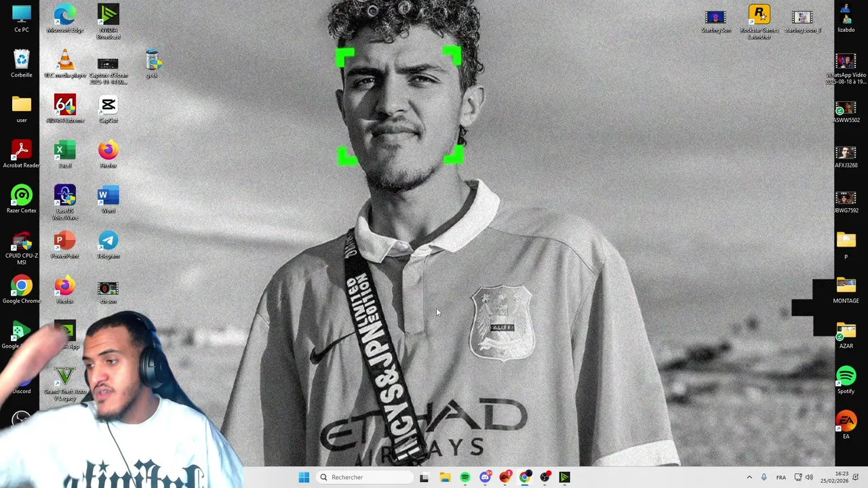The width and height of the screenshot is (868, 488).
Task: Select the Starting Son video file
Action: [x=716, y=21]
